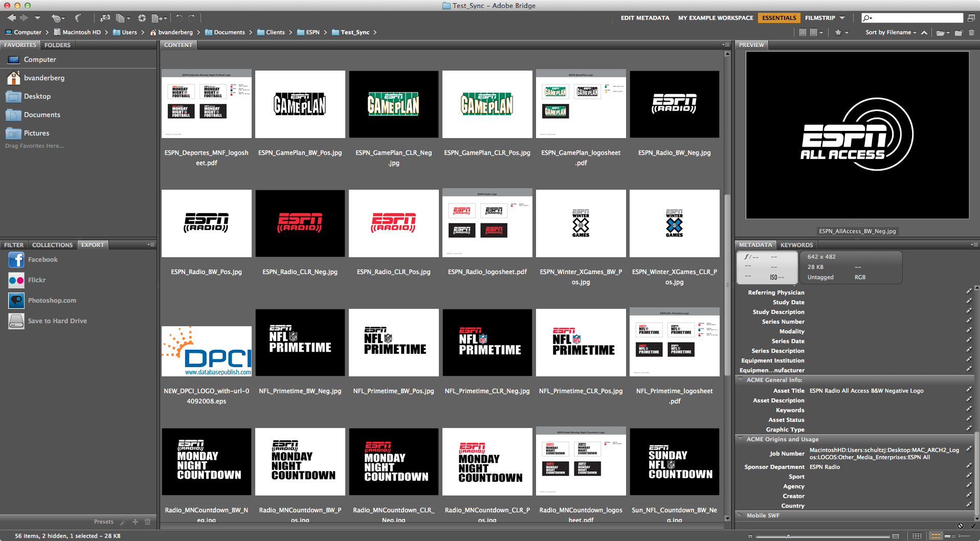Apply metadata changes with the checkmark

973,525
